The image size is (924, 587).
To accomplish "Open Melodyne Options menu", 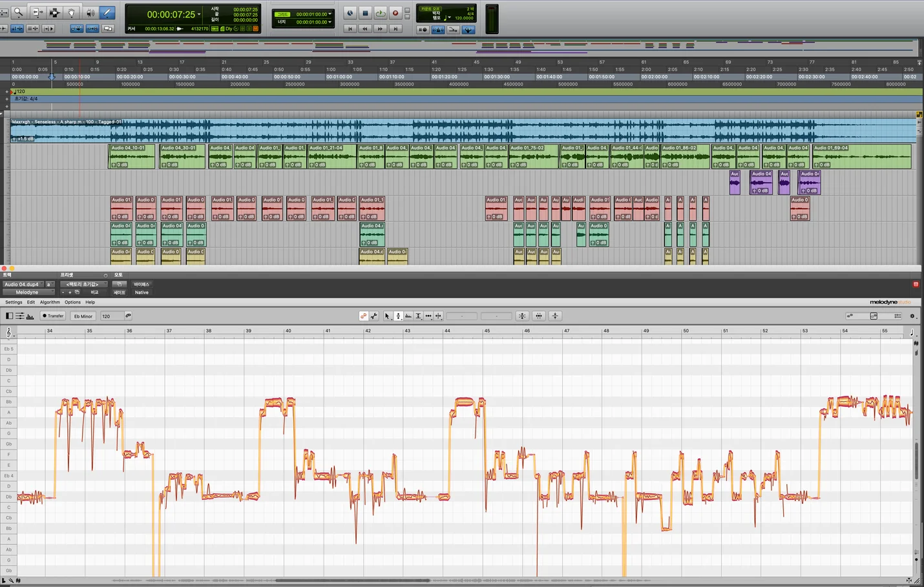I will 72,302.
